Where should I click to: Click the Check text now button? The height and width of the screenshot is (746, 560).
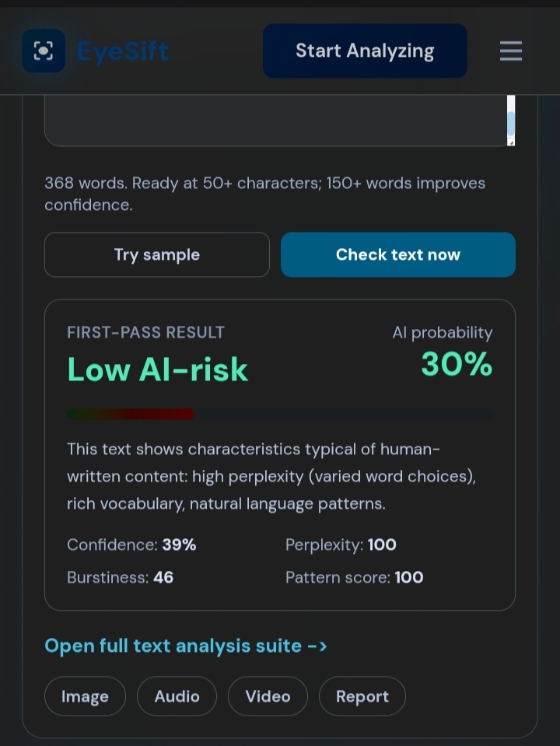coord(398,254)
